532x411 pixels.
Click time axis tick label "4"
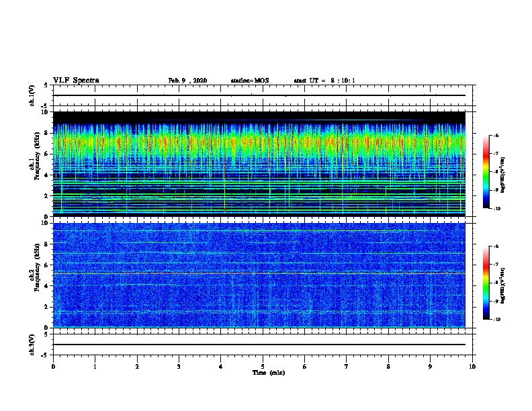[221, 366]
